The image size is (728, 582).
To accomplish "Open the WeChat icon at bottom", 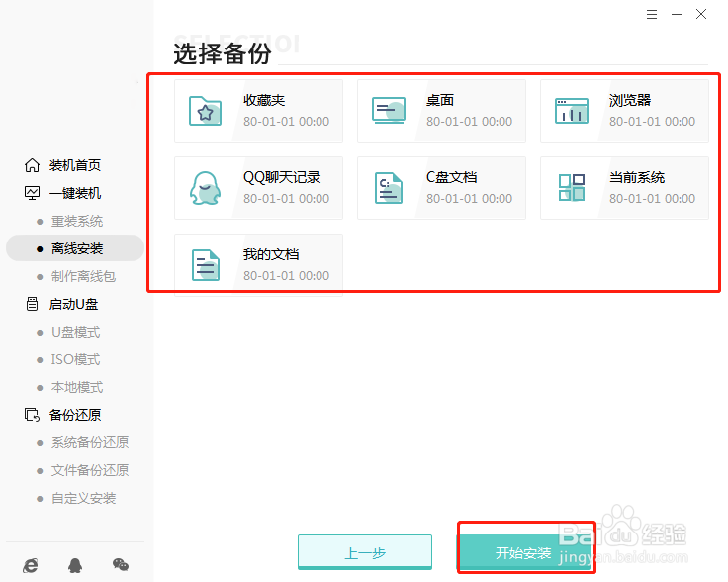I will pos(121,564).
